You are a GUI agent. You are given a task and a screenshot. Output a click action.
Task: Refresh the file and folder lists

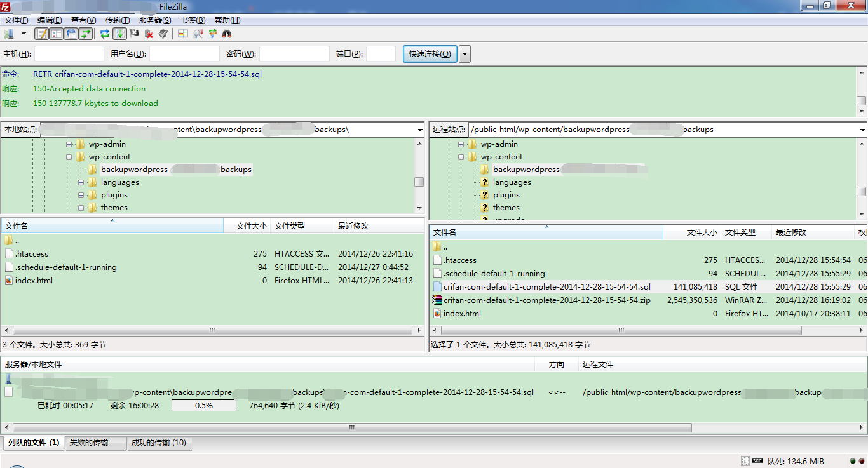[x=105, y=34]
